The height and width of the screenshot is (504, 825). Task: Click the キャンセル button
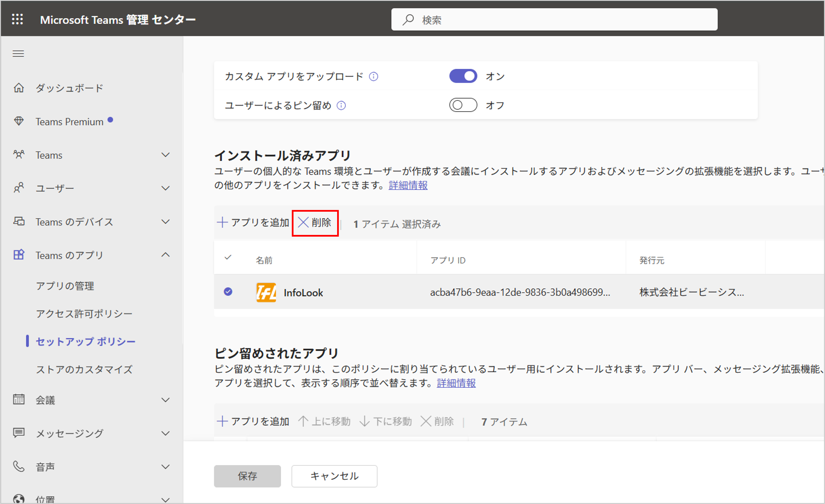click(334, 476)
